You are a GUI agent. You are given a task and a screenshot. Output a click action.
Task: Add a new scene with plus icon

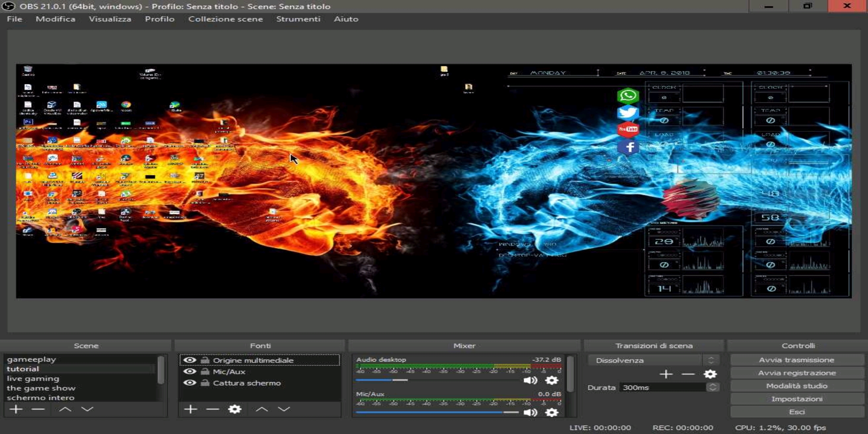16,409
